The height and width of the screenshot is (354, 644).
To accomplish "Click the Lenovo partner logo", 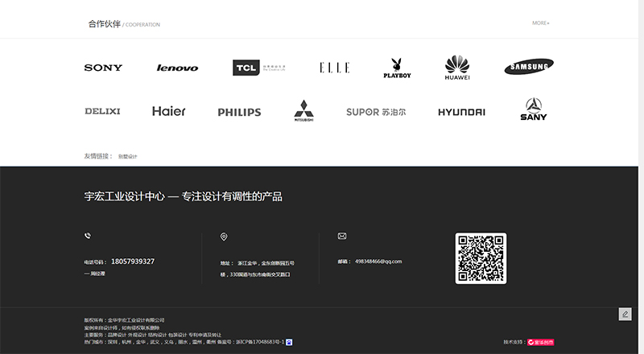I will 177,68.
